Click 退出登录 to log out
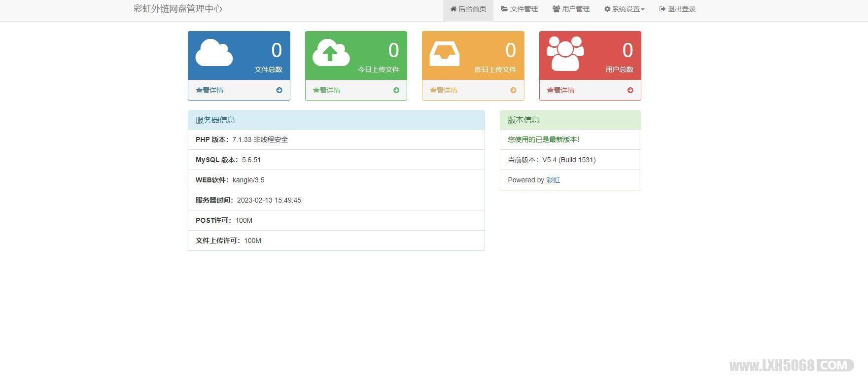This screenshot has width=868, height=379. click(x=677, y=9)
